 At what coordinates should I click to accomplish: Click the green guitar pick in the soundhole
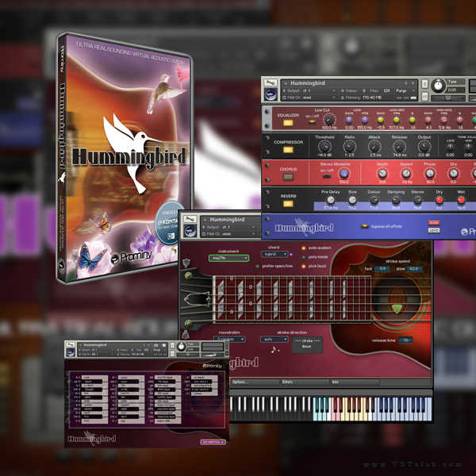[x=397, y=309]
